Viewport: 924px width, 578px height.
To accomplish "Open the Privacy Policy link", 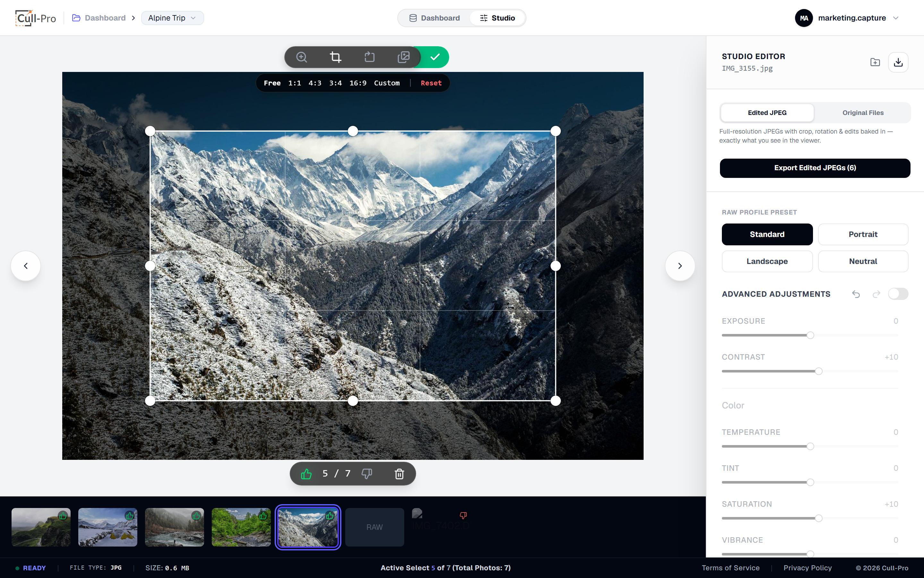I will [808, 568].
